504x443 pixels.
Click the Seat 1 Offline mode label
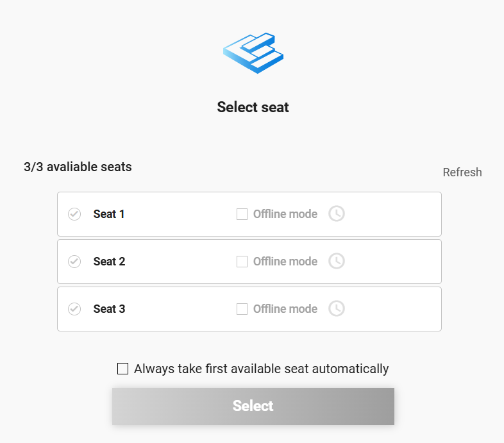coord(285,214)
